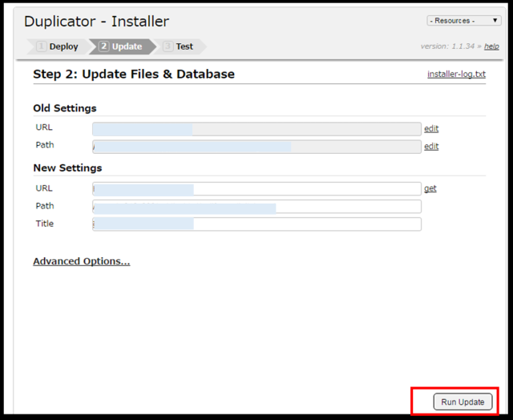Image resolution: width=513 pixels, height=420 pixels.
Task: Focus the New Settings URL field
Action: tap(256, 188)
